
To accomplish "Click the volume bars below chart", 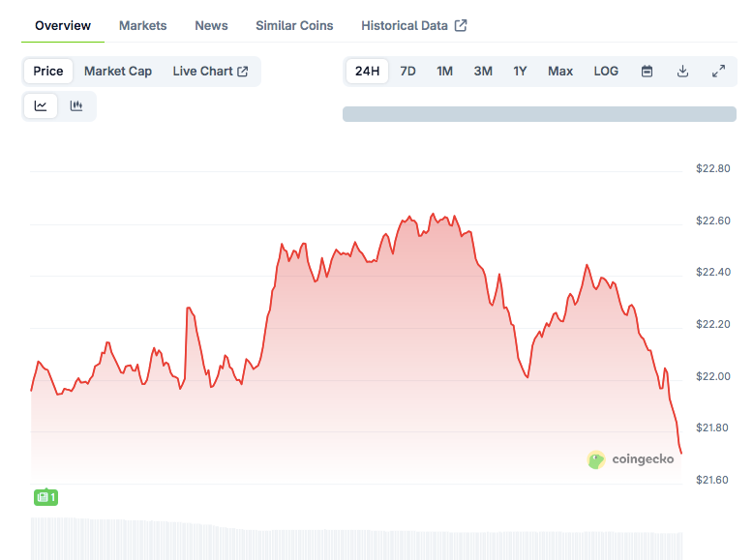I will (356, 542).
